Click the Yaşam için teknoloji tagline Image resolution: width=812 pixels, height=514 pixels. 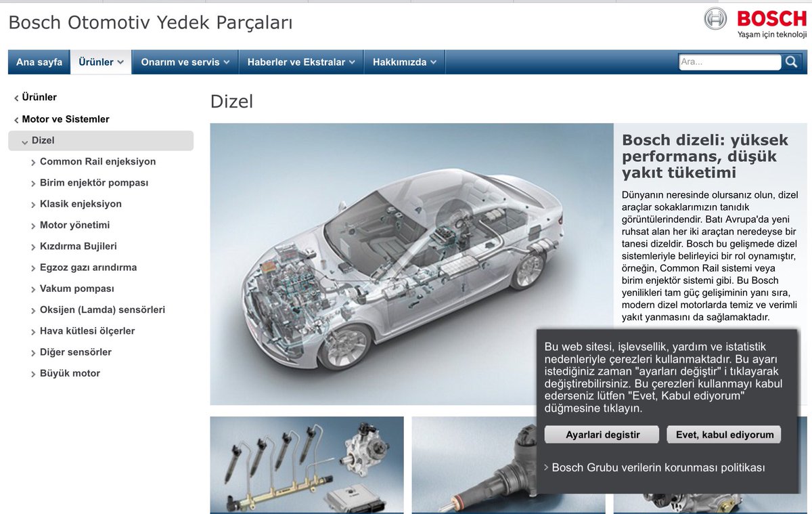click(773, 35)
